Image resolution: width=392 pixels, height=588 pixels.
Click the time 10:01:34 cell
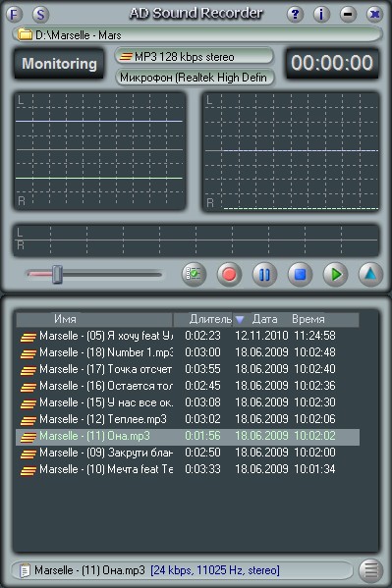(314, 469)
